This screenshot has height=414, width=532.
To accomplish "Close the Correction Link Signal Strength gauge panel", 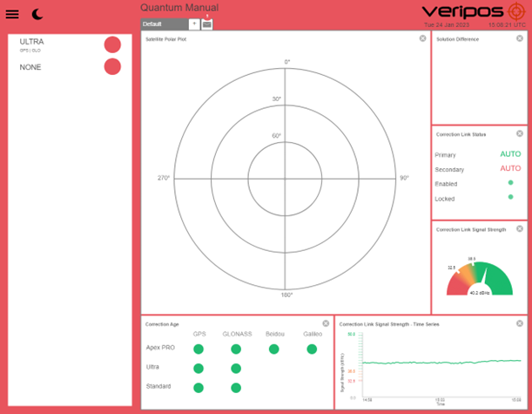I will point(520,228).
